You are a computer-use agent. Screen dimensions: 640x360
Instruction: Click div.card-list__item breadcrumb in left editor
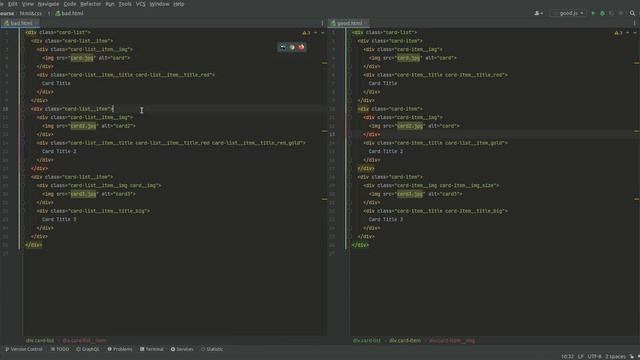coord(84,340)
